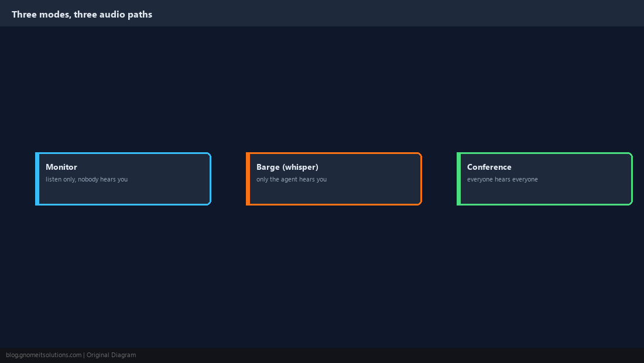Image resolution: width=644 pixels, height=363 pixels.
Task: Click the blog.gnomeitsolutions.com footer text
Action: coord(44,355)
